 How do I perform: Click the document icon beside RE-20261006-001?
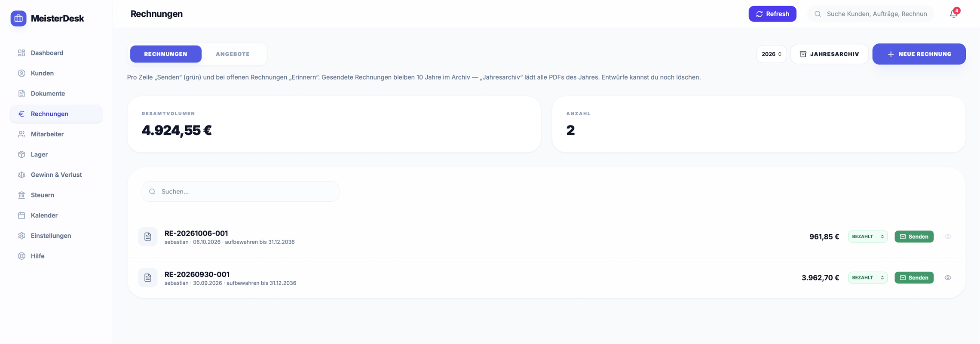click(x=148, y=236)
